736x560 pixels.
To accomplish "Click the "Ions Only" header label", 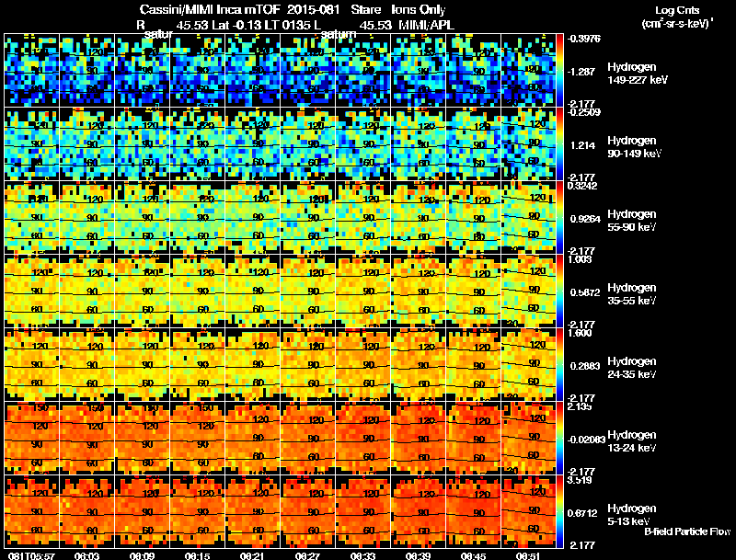I will point(419,10).
